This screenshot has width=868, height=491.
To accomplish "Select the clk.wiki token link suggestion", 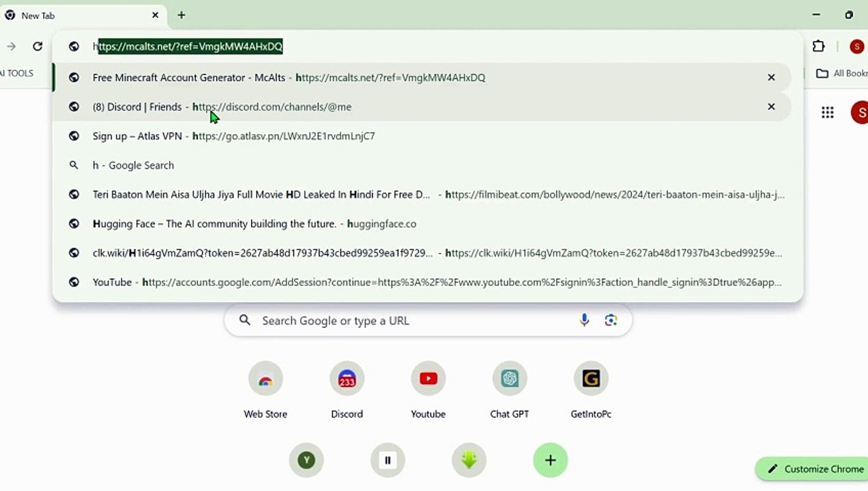I will [422, 253].
